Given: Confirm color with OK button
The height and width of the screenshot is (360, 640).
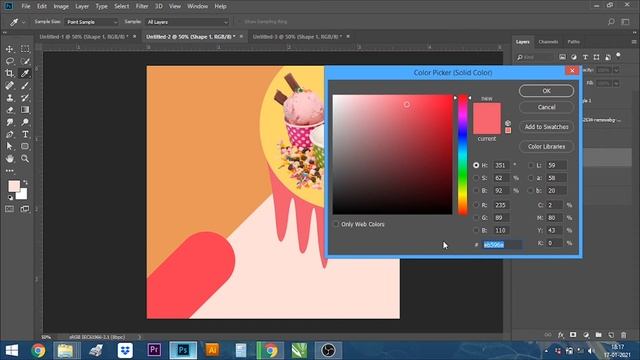Looking at the screenshot, I should point(546,91).
